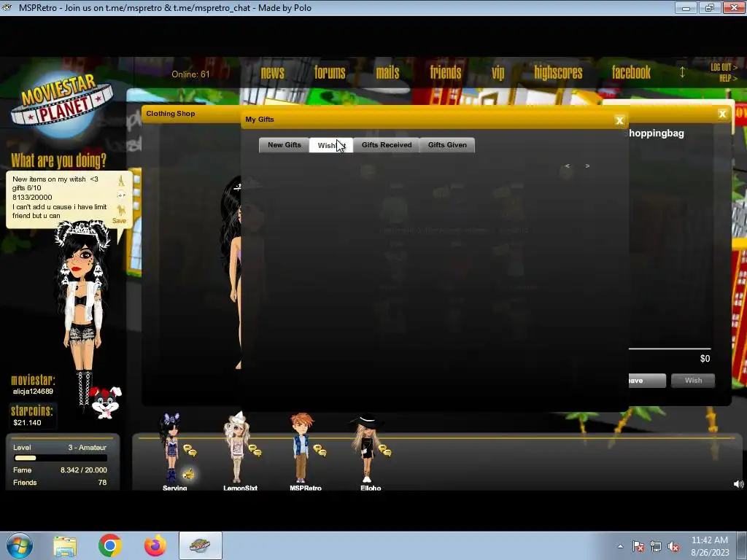Click the '3 - Amateur' level text
The height and width of the screenshot is (560, 747).
click(88, 448)
